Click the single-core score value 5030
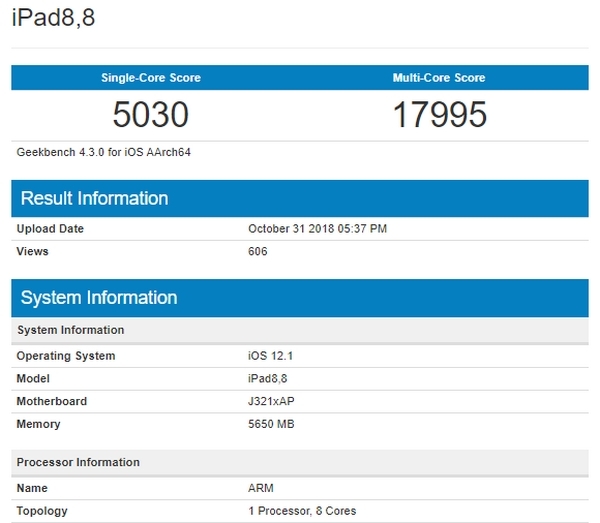This screenshot has width=600, height=523. 150,115
